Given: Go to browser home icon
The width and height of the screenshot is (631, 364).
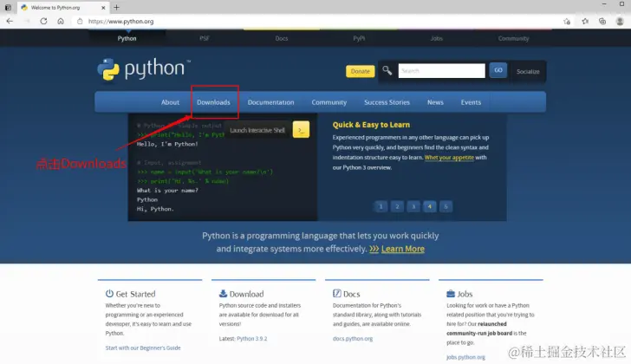Looking at the screenshot, I should coord(61,22).
